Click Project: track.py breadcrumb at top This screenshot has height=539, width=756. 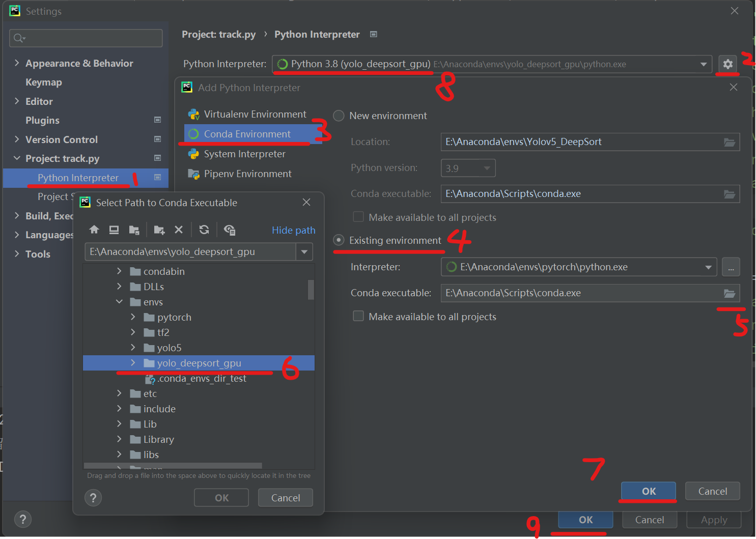(x=219, y=34)
